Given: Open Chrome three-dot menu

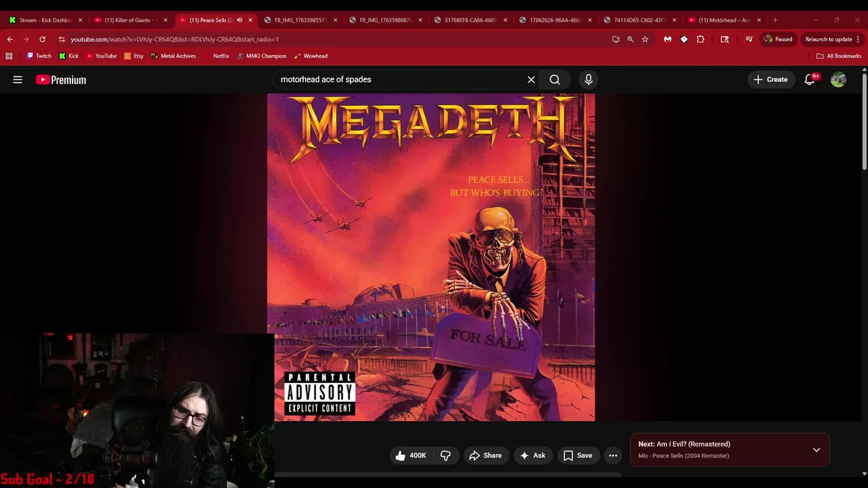Looking at the screenshot, I should pyautogui.click(x=858, y=39).
